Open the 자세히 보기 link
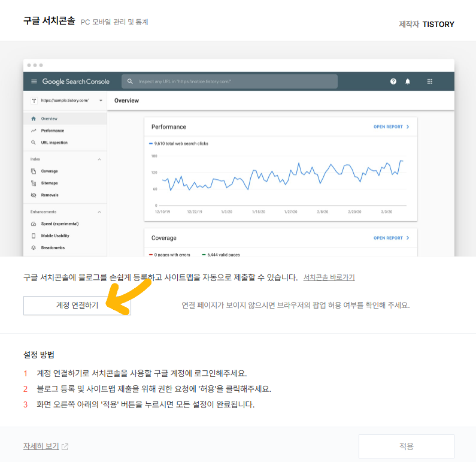 [x=41, y=446]
